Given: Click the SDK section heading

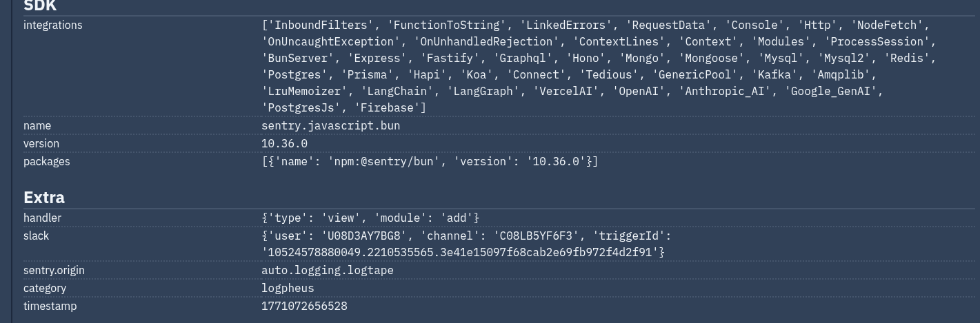Looking at the screenshot, I should (x=40, y=6).
